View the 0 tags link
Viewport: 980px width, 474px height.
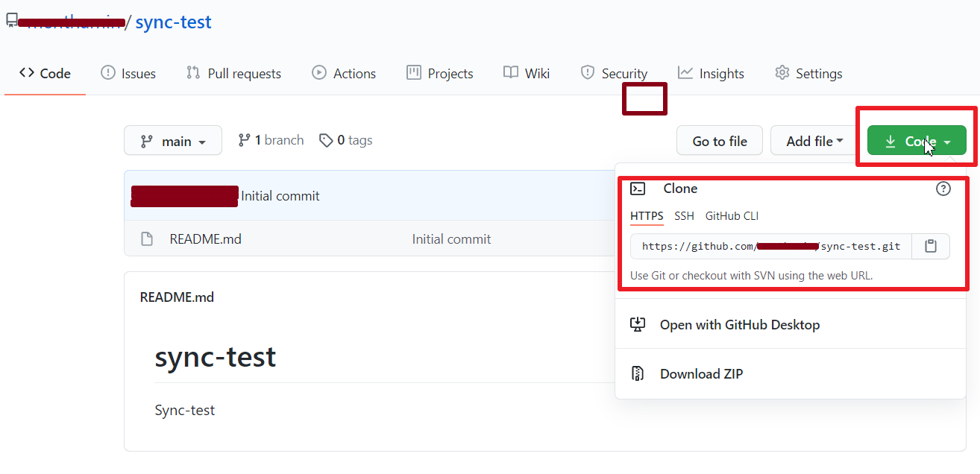345,140
